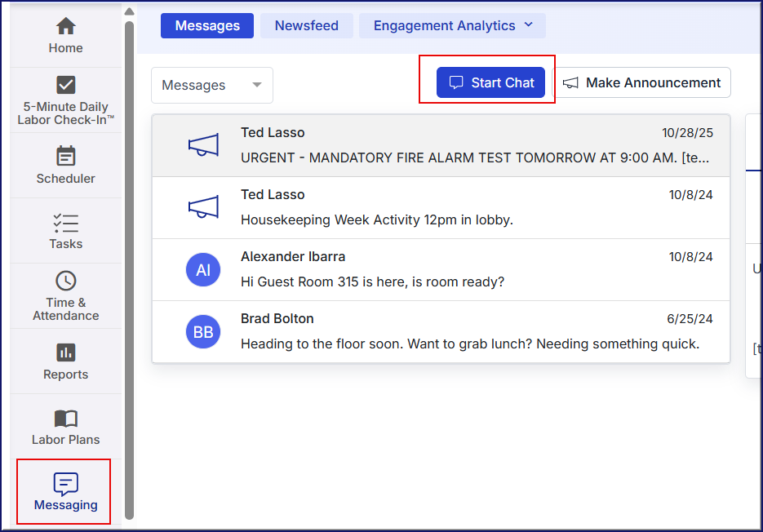Open 5-Minute Daily Labor Check-In
The image size is (763, 532).
click(x=65, y=86)
